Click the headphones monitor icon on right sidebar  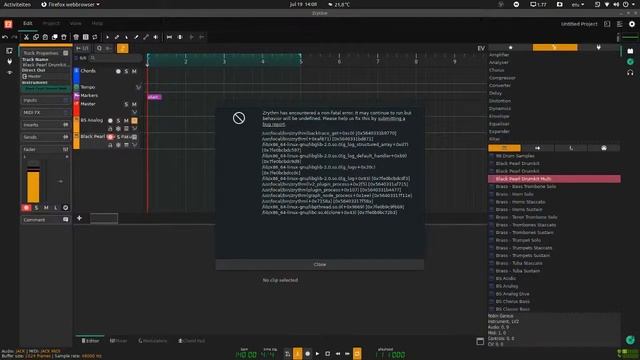(630, 72)
